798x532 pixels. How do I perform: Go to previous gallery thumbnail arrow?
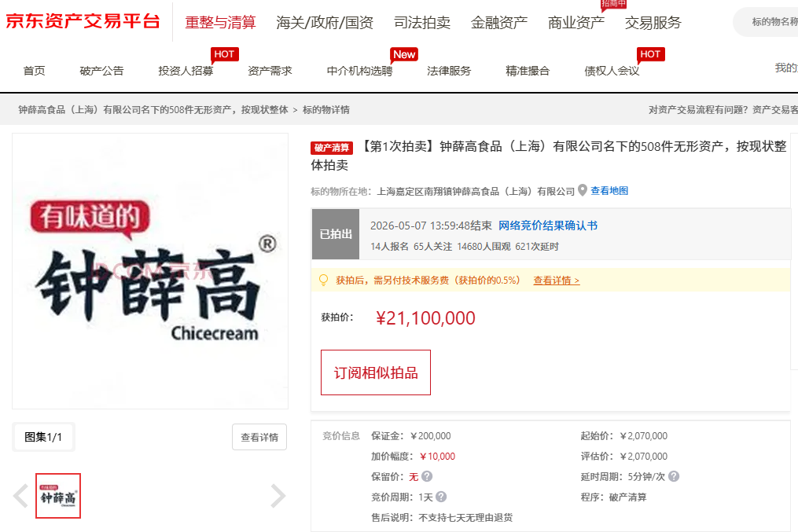(20, 496)
